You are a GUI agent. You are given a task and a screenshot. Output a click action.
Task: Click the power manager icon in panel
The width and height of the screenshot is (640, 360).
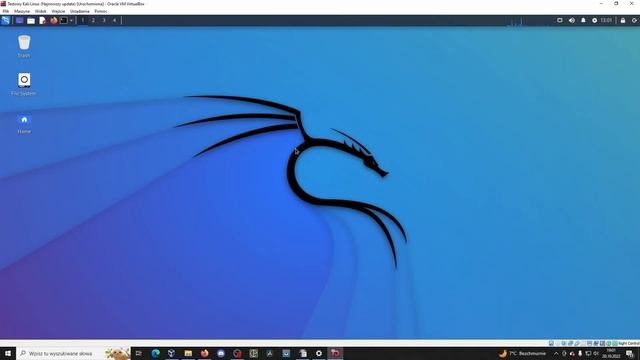pyautogui.click(x=594, y=20)
